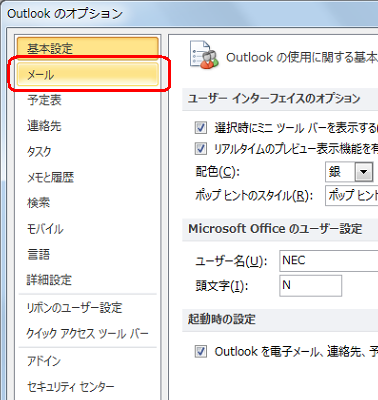Click the ユーザー名(U): label
Screen dimensions: 378x400
click(x=231, y=261)
